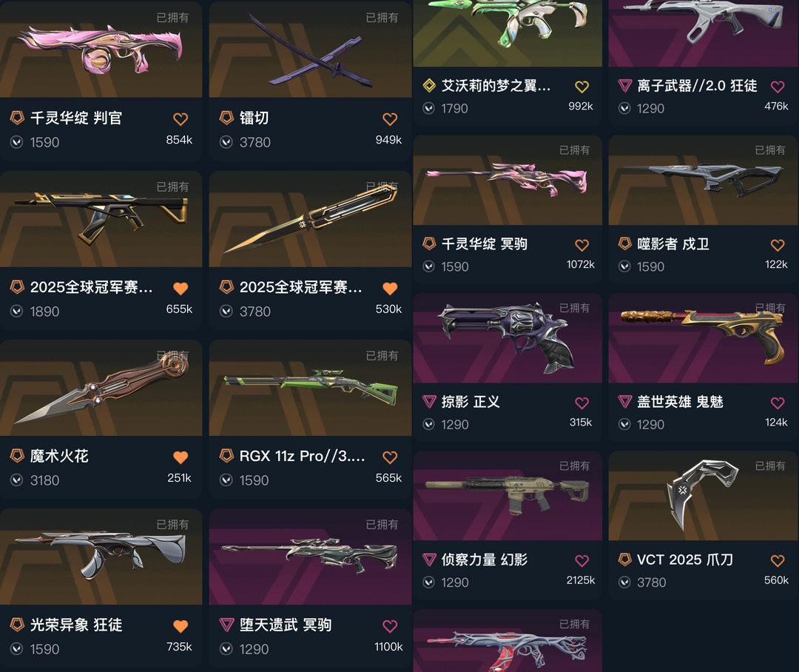This screenshot has height=672, width=799.
Task: Open the red branching skin thumbnail at bottom
Action: click(508, 641)
